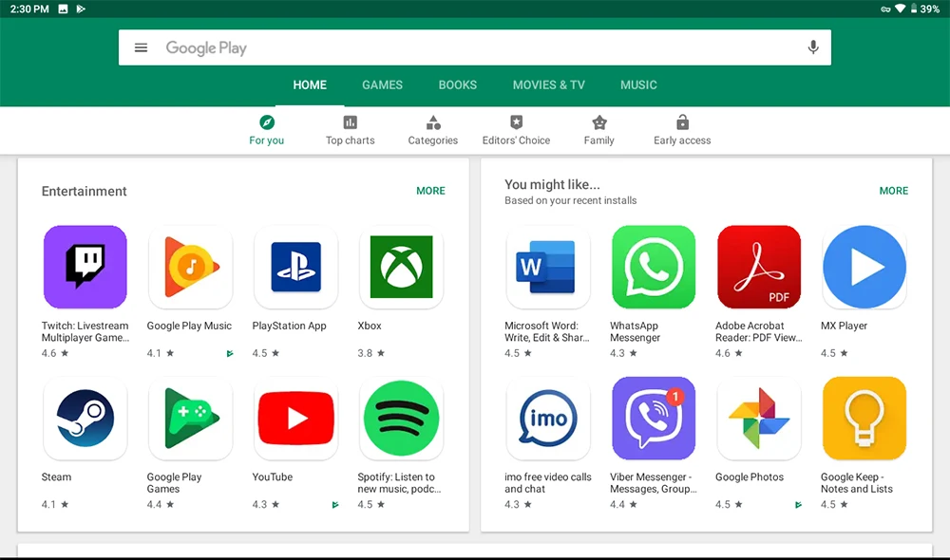The height and width of the screenshot is (560, 950).
Task: Open the Google Play Games icon
Action: [x=191, y=419]
